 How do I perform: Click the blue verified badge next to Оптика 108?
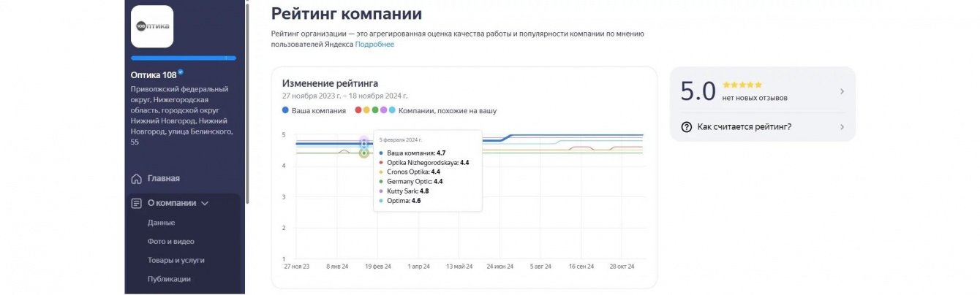pos(181,72)
